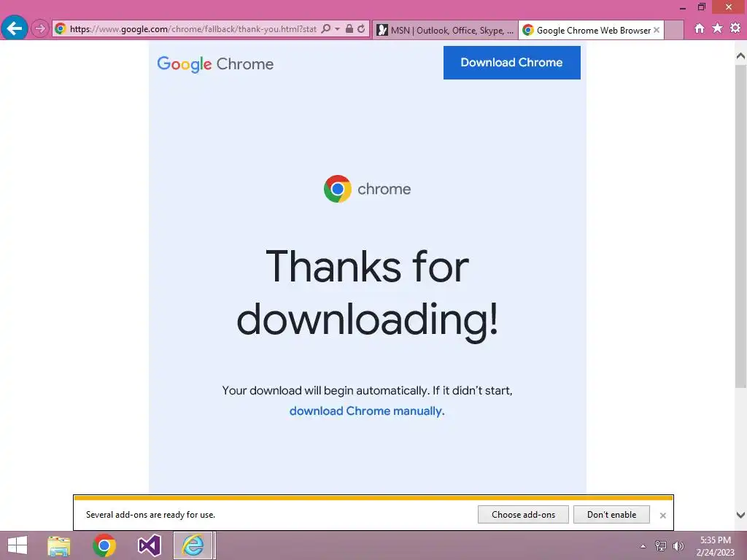The image size is (747, 560).
Task: Click the URL address field
Action: [x=193, y=29]
